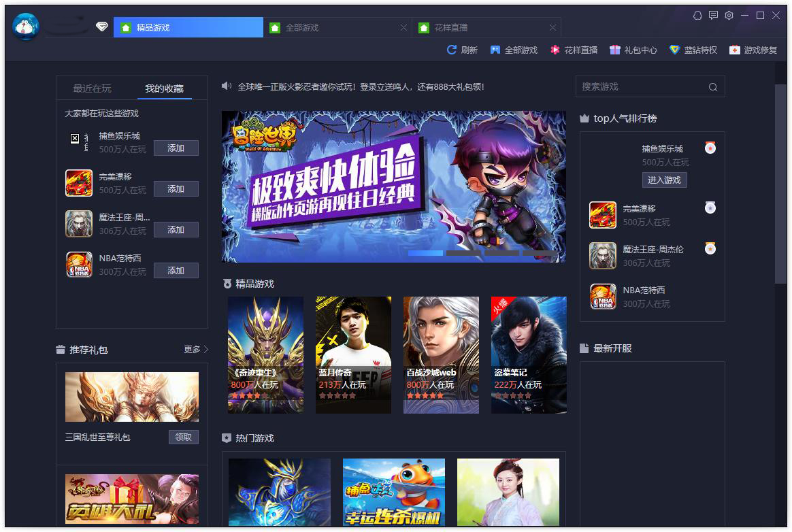The image size is (792, 532).
Task: Click the 魔法王座 icon in favorites list
Action: 79,224
